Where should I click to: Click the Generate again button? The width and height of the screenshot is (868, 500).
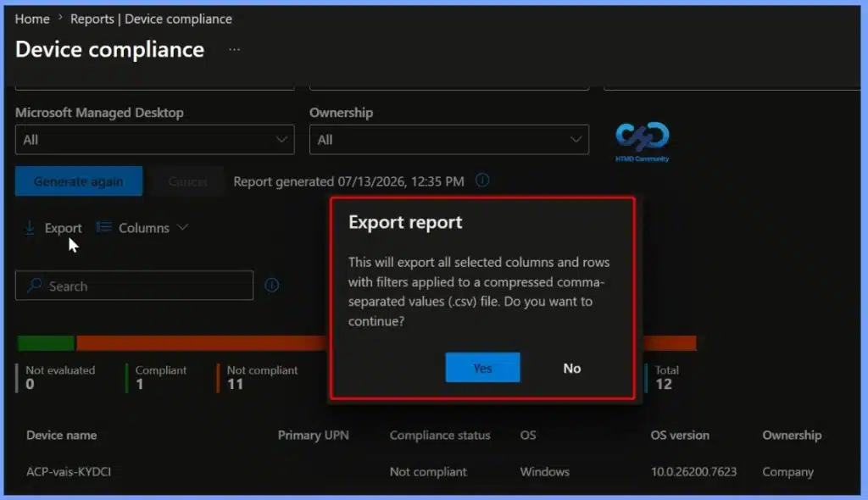(x=79, y=181)
